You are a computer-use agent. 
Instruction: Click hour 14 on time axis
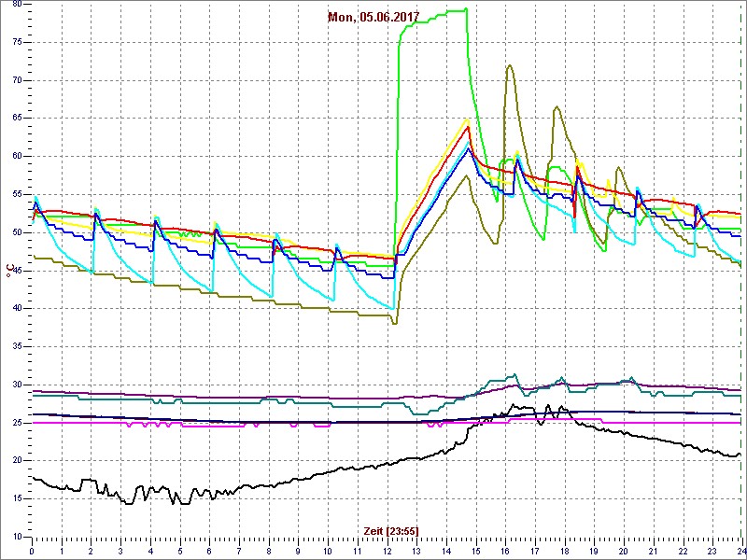[x=446, y=551]
